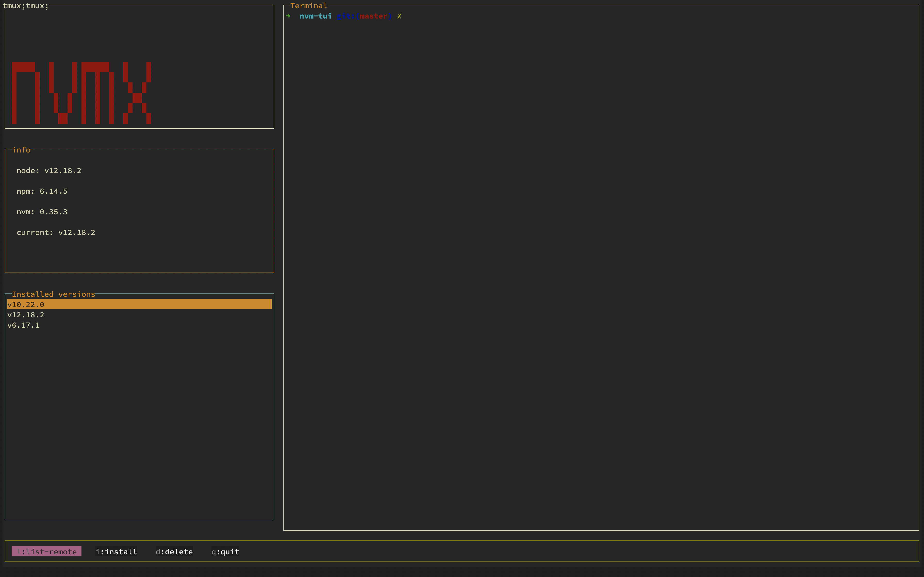Click the nvm-tui directory name in prompt
Screen dimensions: 924x577
(315, 16)
